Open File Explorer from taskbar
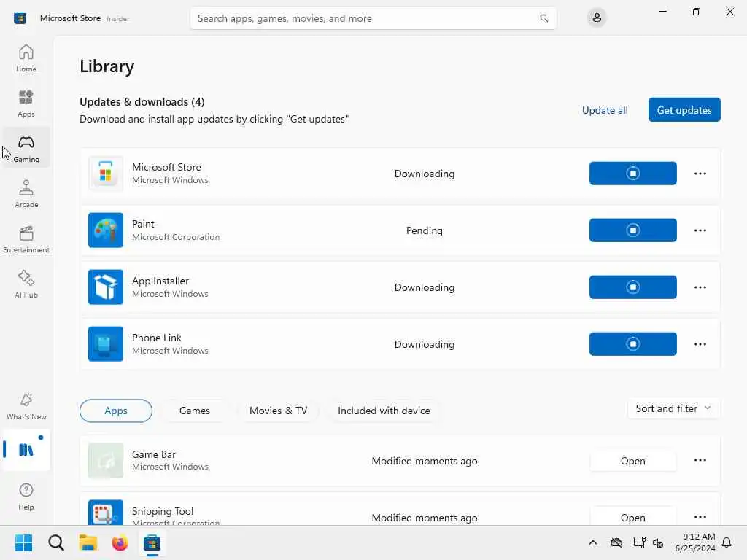The image size is (747, 560). pyautogui.click(x=88, y=542)
